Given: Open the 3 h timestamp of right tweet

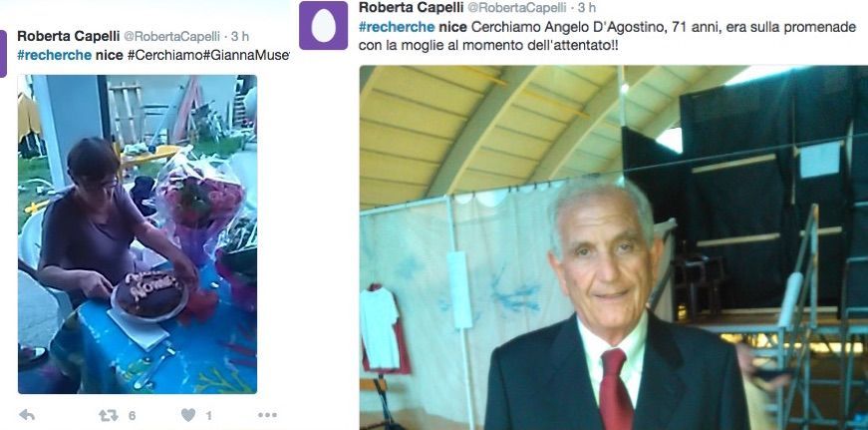Looking at the screenshot, I should [586, 8].
